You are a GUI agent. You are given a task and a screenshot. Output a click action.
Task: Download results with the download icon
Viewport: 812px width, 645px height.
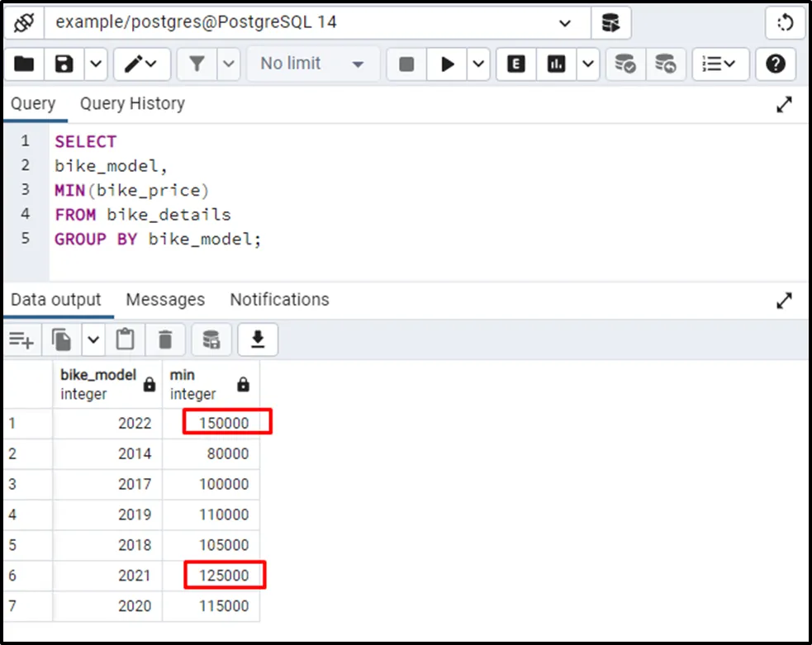point(258,339)
